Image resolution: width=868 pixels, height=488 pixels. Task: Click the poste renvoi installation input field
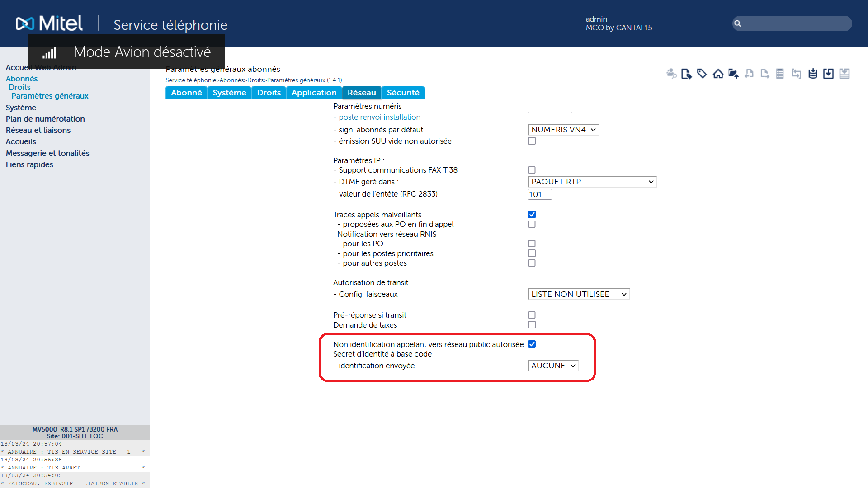pyautogui.click(x=550, y=117)
